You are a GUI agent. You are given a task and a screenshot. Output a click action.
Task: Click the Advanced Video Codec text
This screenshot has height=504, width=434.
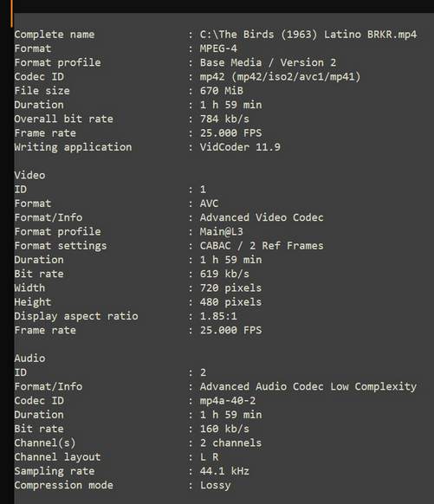click(x=262, y=217)
